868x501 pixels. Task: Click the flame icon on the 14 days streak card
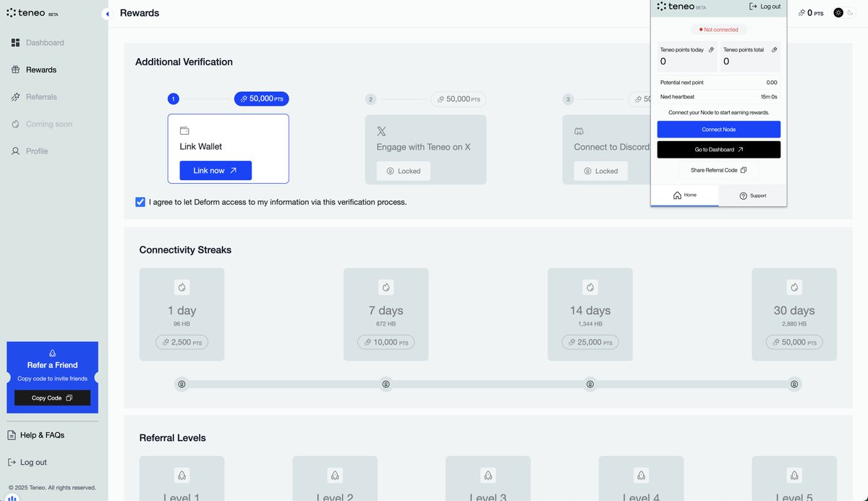pos(590,287)
